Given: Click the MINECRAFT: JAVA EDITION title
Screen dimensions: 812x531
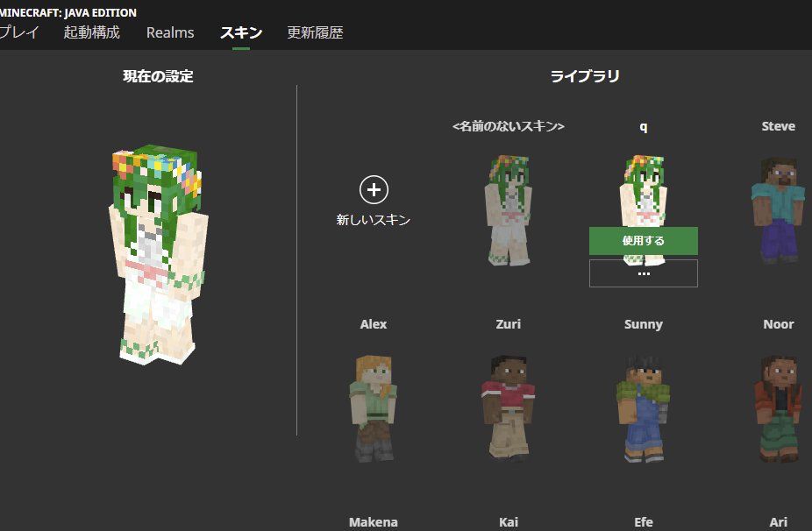Looking at the screenshot, I should point(68,12).
